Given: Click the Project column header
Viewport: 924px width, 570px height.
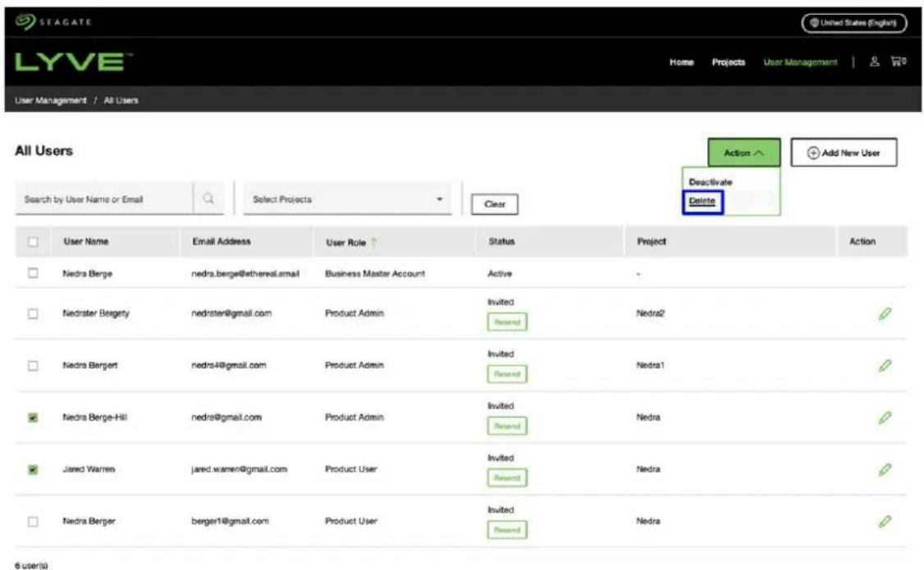Looking at the screenshot, I should (x=652, y=241).
